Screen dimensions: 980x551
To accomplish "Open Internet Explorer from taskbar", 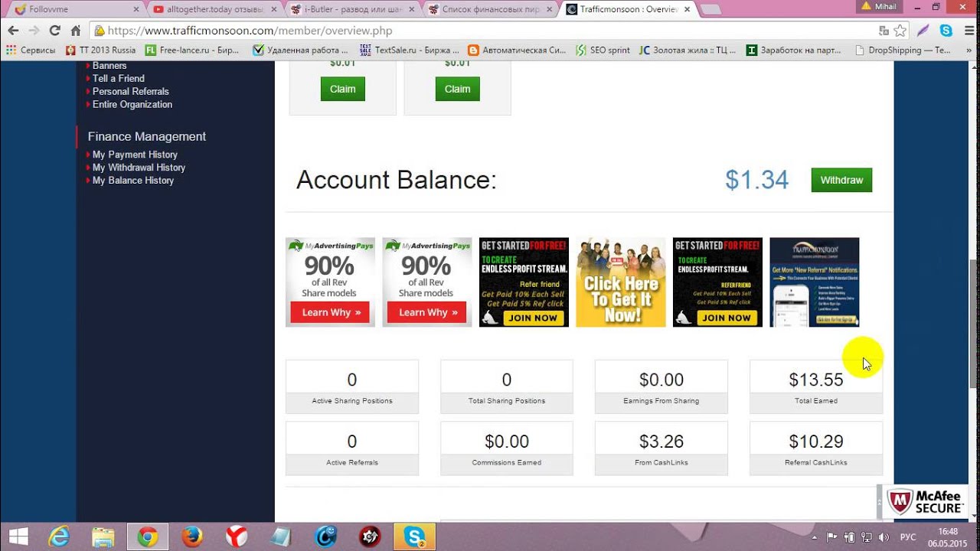I will pos(59,537).
